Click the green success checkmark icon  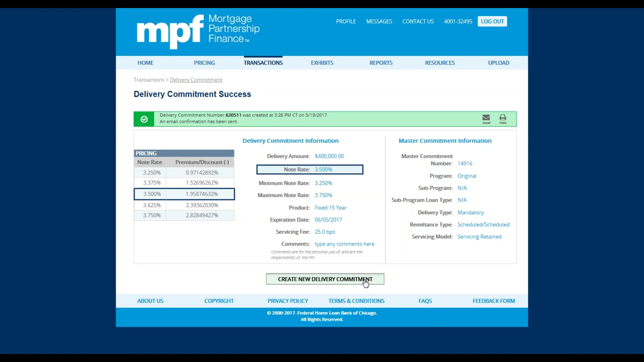(x=144, y=119)
